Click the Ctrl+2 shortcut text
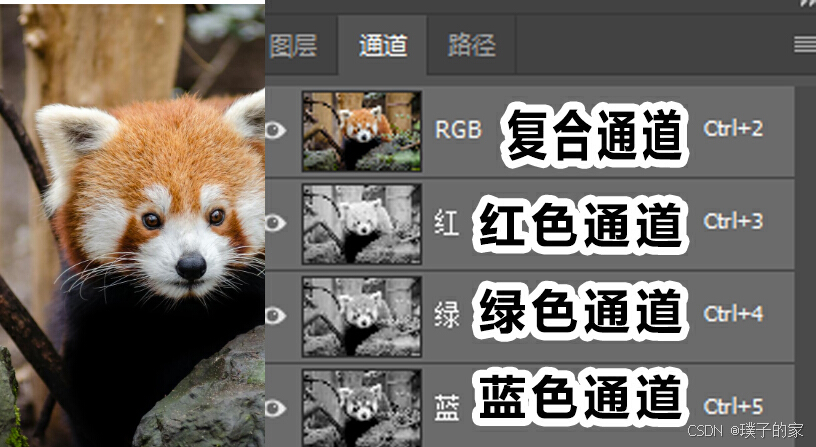816x447 pixels. point(733,129)
